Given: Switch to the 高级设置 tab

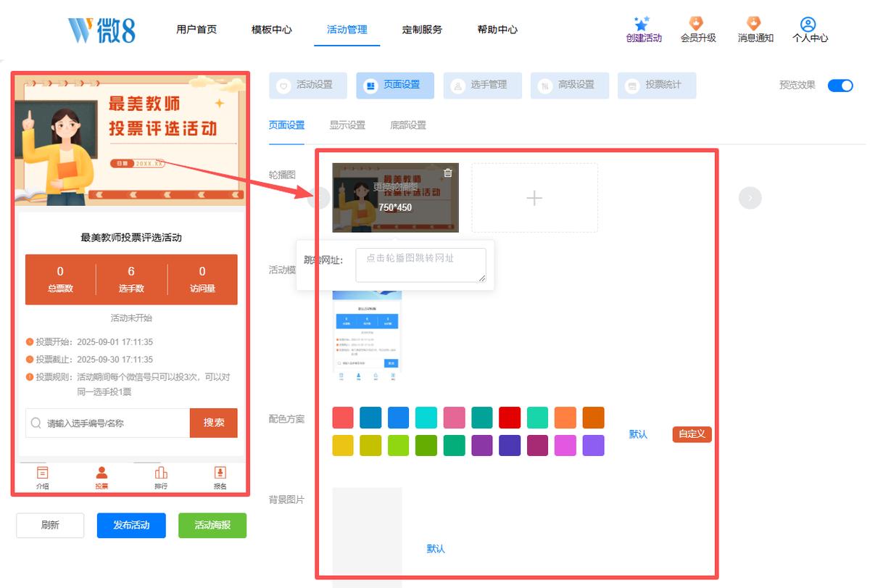Looking at the screenshot, I should pos(570,85).
